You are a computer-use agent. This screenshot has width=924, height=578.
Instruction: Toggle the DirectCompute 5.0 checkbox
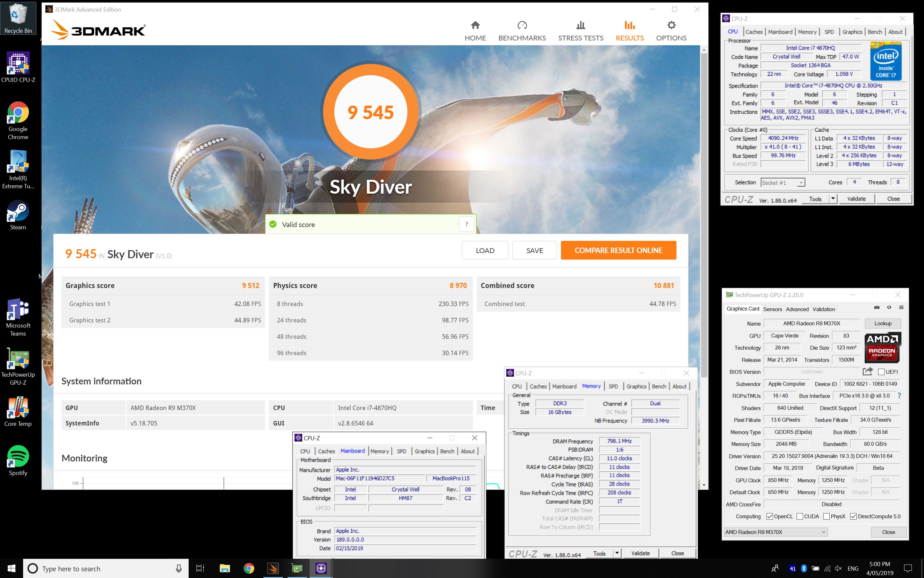pos(853,516)
